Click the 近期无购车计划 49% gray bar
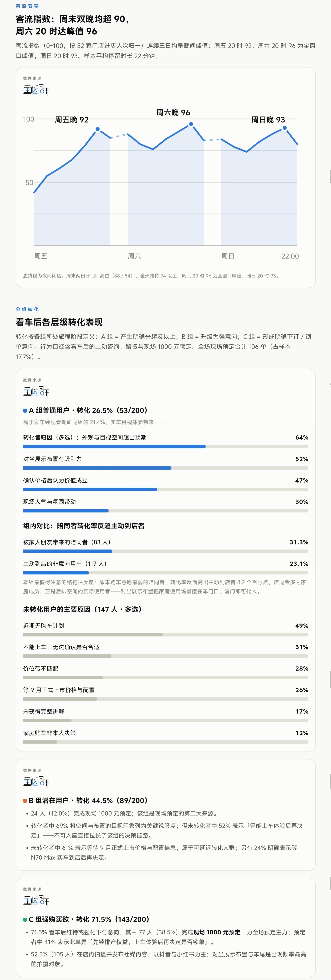 coord(166,635)
